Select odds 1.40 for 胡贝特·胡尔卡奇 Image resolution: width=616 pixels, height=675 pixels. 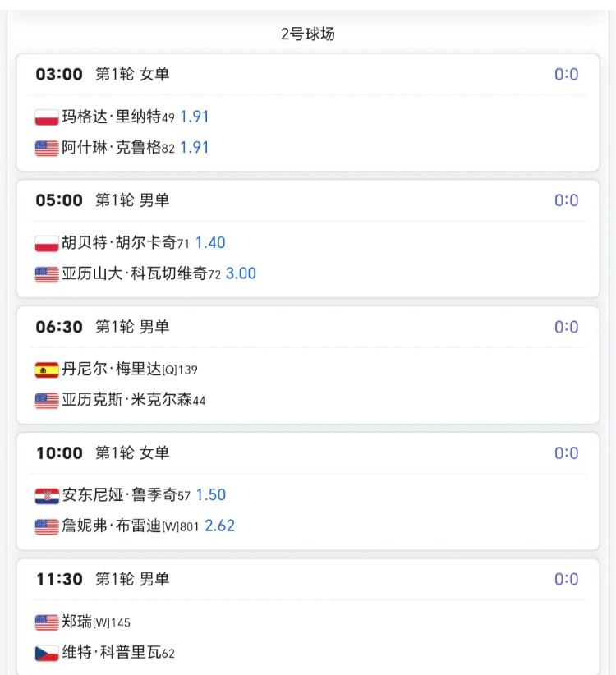(210, 242)
